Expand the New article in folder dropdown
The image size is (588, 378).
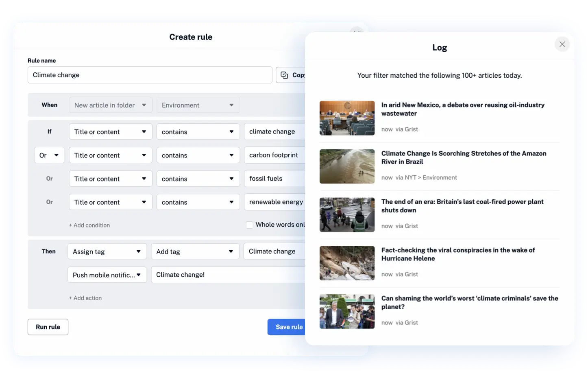pyautogui.click(x=111, y=105)
